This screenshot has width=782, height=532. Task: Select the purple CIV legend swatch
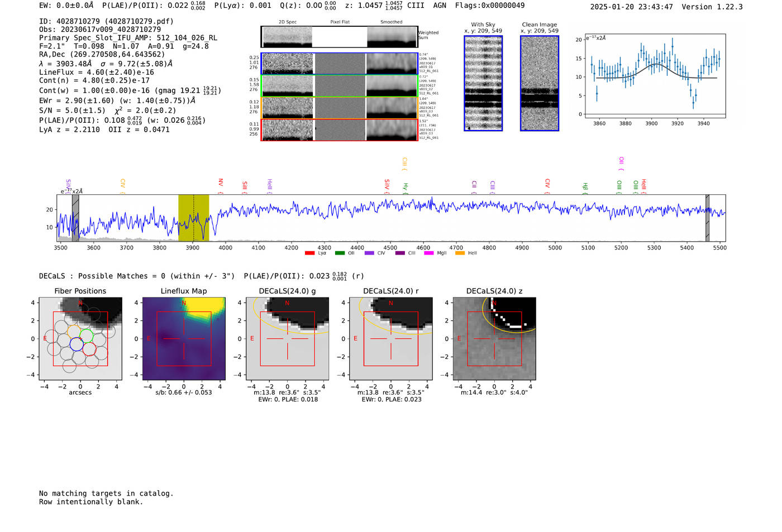[369, 253]
